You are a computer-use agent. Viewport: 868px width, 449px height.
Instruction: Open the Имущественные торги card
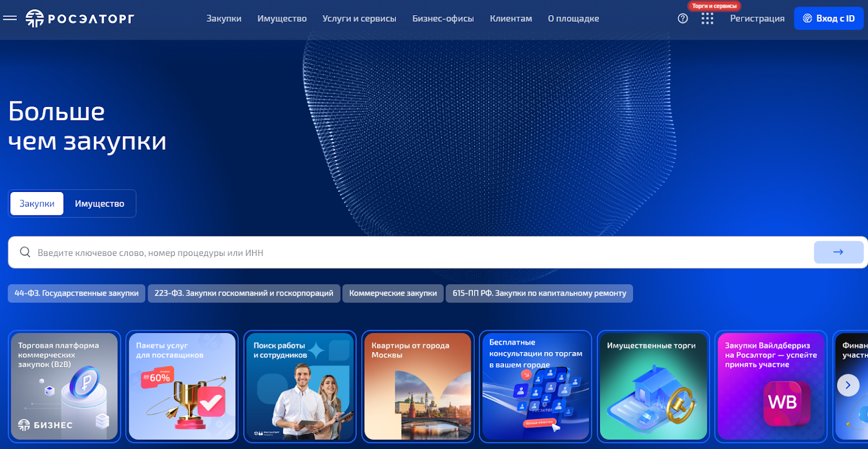pos(653,386)
